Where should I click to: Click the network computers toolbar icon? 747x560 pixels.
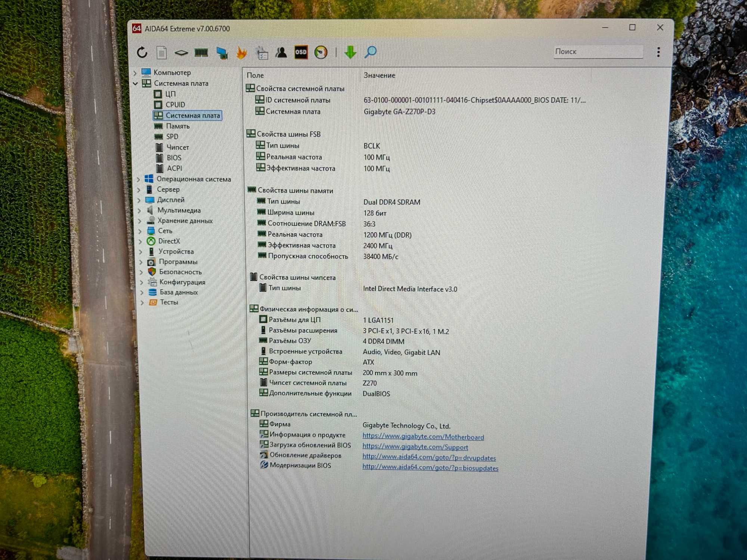pos(222,53)
